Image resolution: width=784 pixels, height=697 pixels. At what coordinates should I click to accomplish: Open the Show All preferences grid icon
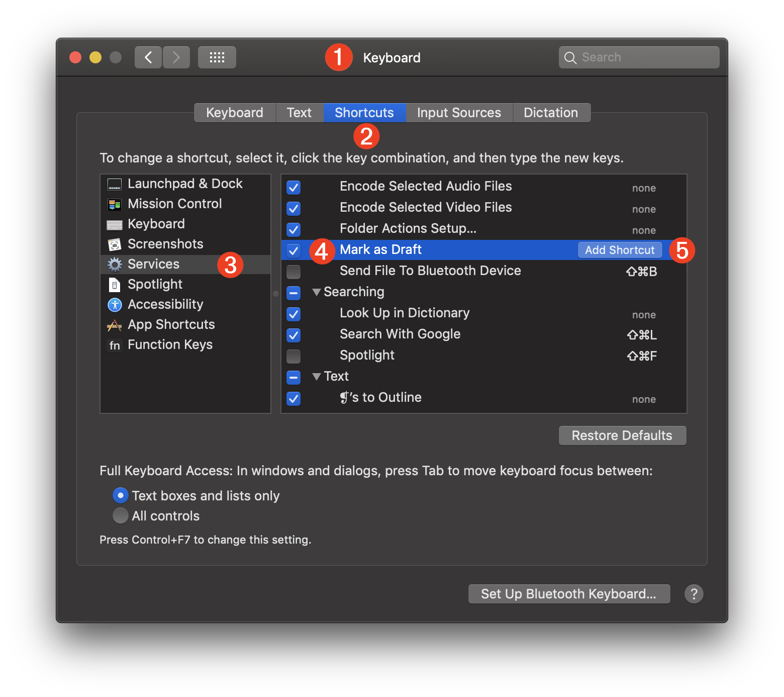tap(217, 57)
